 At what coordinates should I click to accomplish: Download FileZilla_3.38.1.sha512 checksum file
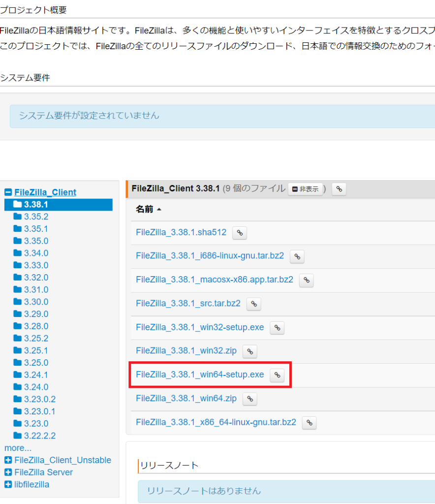181,232
